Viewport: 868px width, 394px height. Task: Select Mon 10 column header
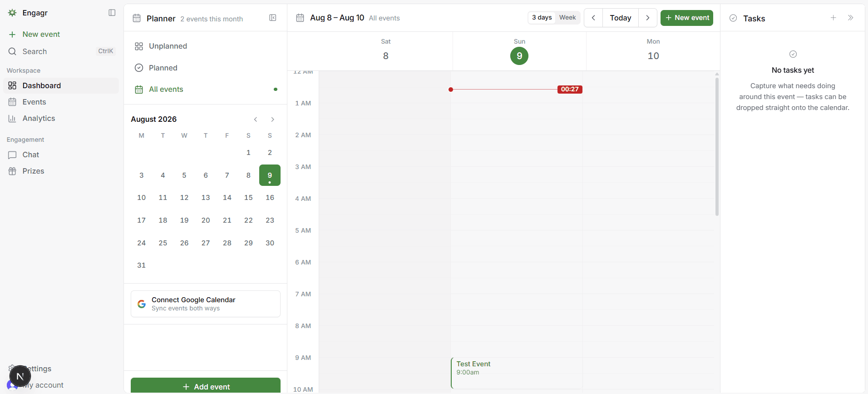(x=653, y=50)
